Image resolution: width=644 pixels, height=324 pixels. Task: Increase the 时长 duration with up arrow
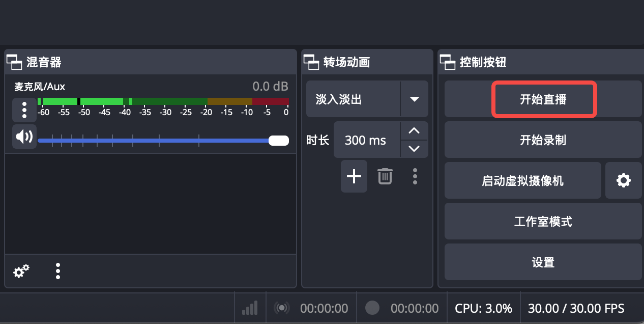click(414, 131)
